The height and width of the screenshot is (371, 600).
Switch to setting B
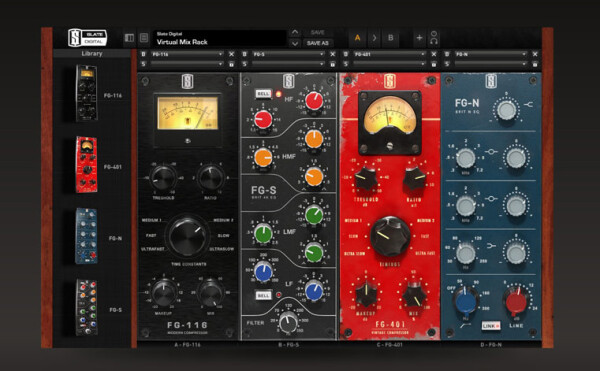click(391, 38)
